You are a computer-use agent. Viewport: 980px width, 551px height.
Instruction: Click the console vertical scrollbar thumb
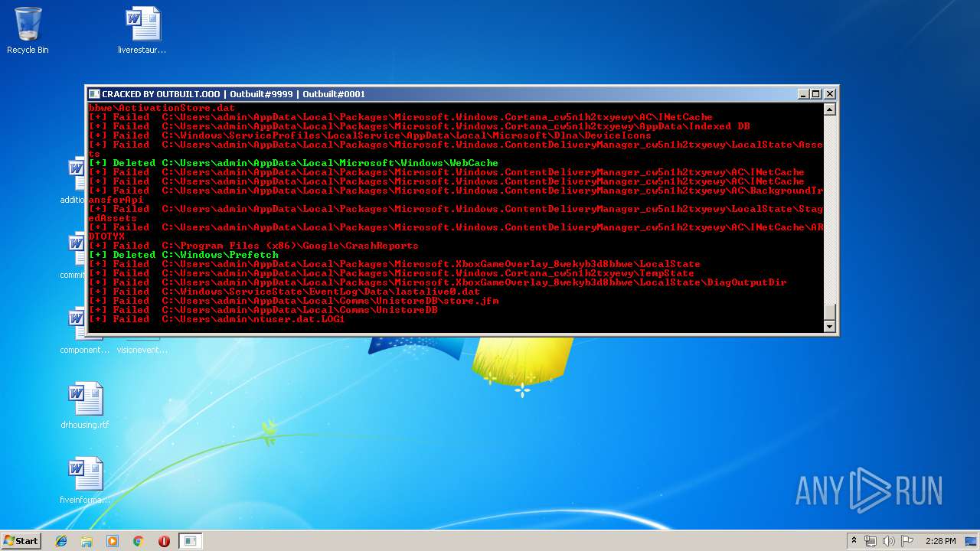829,312
